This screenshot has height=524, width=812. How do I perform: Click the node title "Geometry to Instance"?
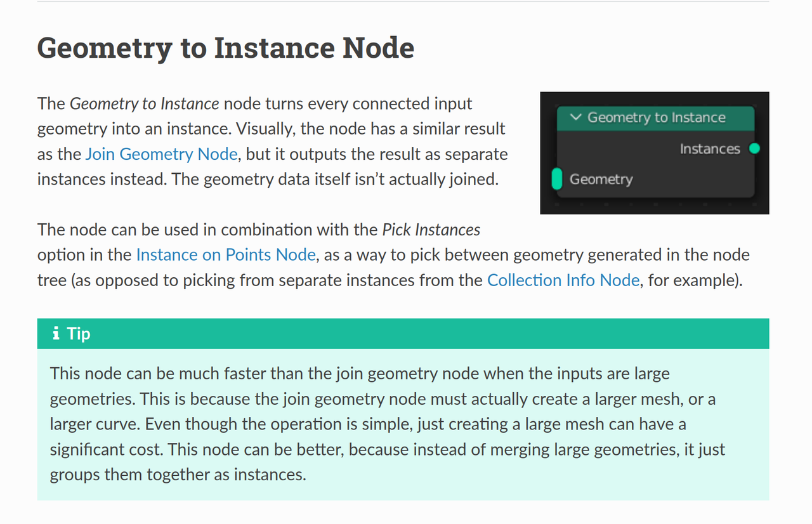pyautogui.click(x=656, y=117)
